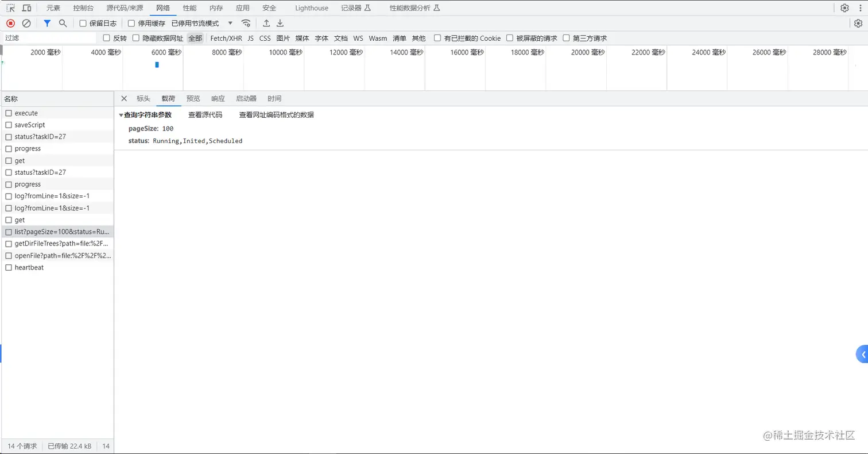Open the network search magnifier icon

tap(63, 23)
